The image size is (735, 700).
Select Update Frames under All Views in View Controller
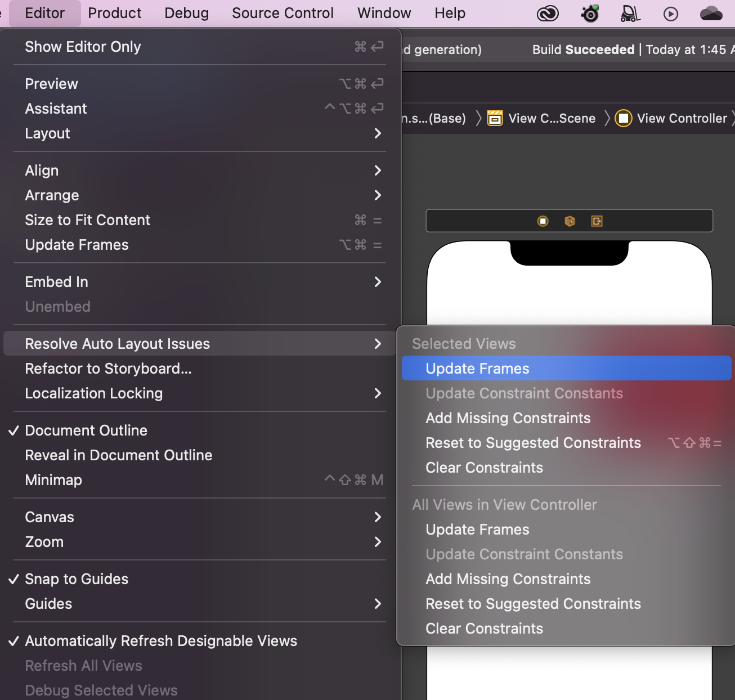coord(566,530)
